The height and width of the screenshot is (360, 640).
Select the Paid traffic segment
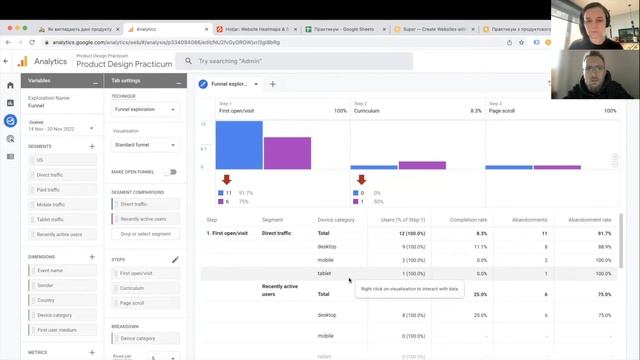point(62,190)
